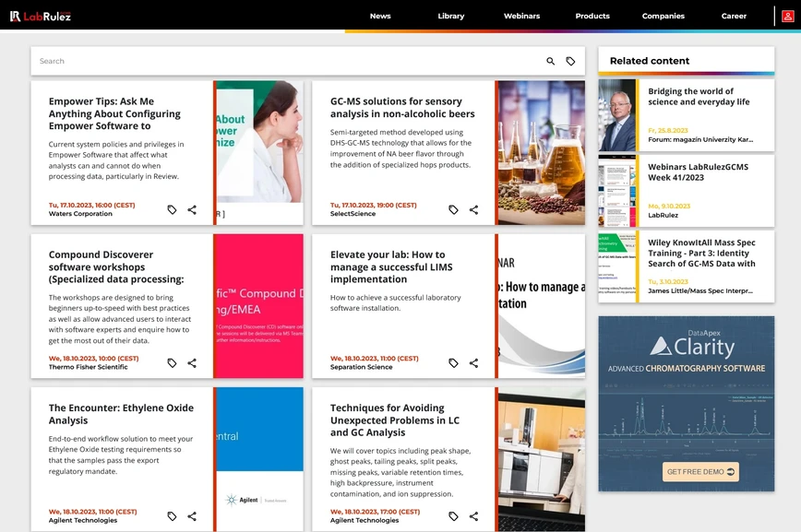Open the Companies menu
The height and width of the screenshot is (532, 801).
[664, 16]
